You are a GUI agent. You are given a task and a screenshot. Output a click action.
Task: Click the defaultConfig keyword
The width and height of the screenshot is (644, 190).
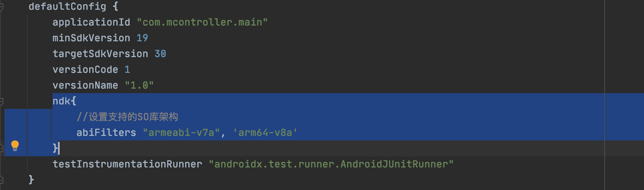coord(67,6)
